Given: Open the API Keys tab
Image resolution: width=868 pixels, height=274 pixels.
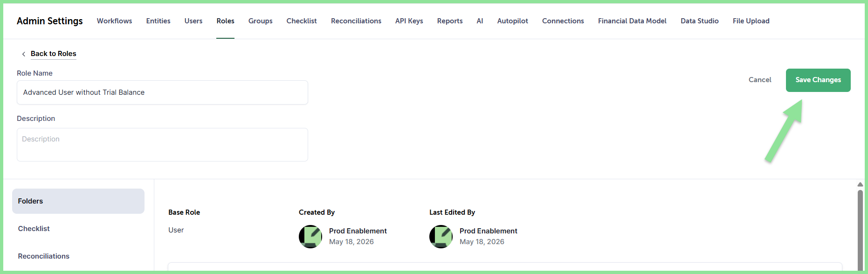Looking at the screenshot, I should click(409, 21).
